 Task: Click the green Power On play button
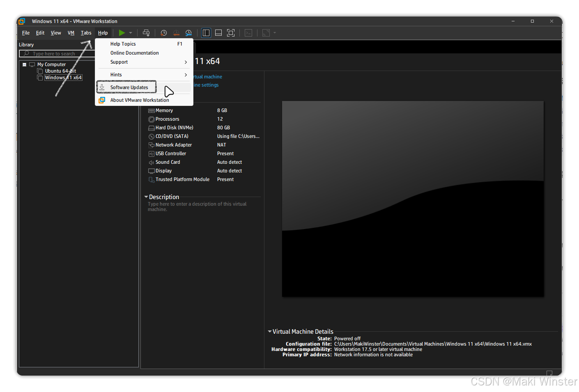tap(122, 33)
